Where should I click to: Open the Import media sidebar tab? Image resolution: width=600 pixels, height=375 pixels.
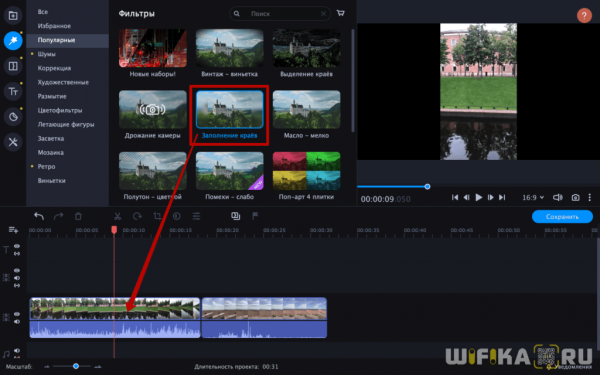click(13, 15)
